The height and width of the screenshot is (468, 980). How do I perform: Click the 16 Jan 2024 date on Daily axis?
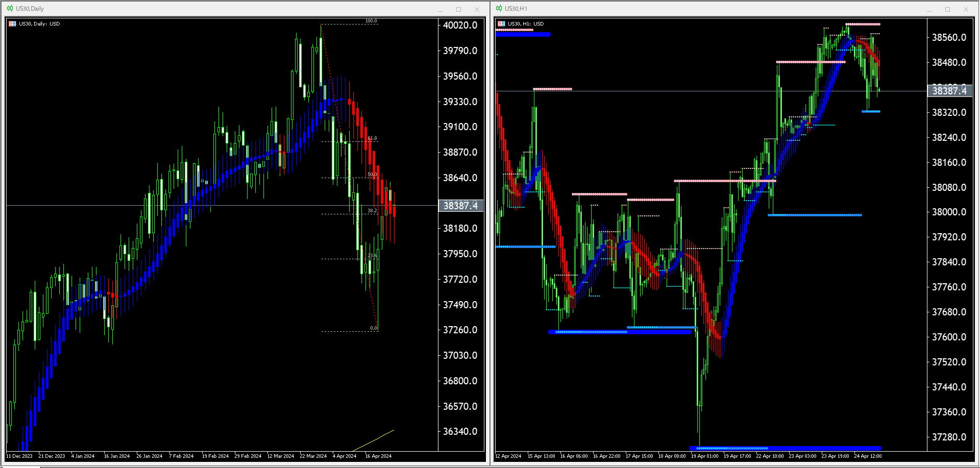click(x=117, y=456)
